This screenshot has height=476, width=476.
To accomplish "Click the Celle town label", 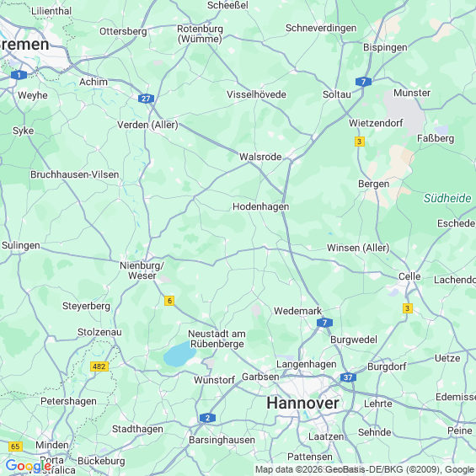I will coord(409,276).
